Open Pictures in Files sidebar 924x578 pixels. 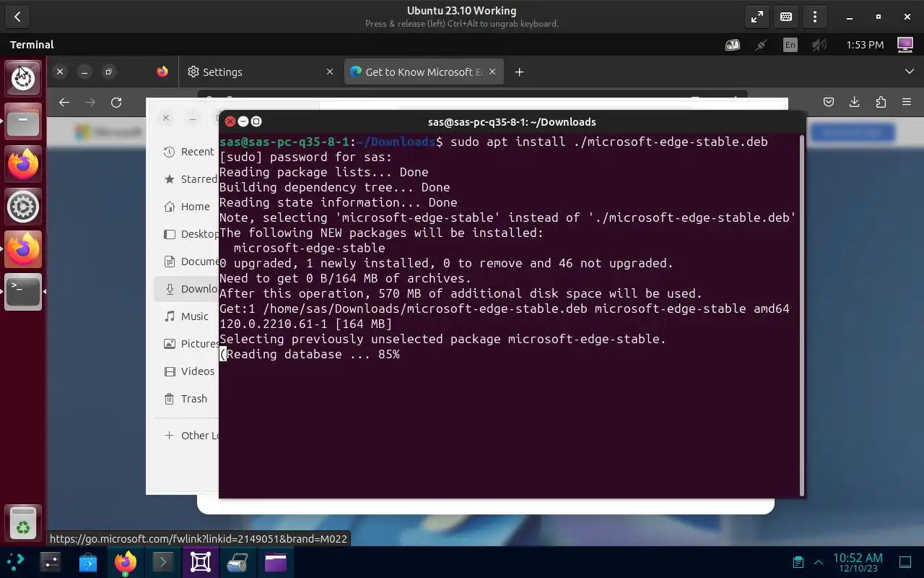186,344
